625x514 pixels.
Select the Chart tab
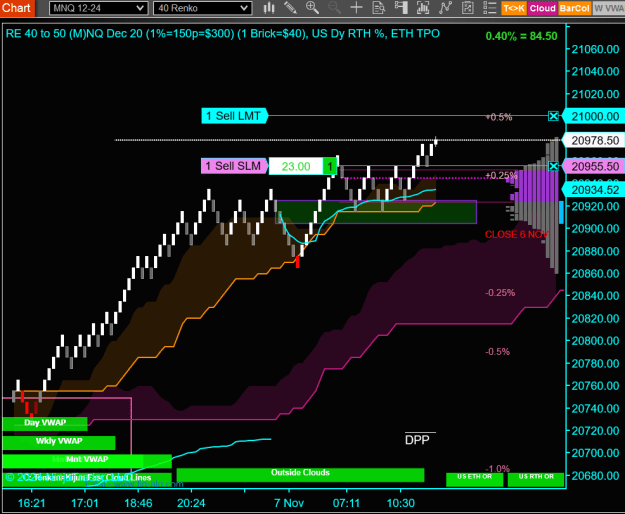[16, 8]
